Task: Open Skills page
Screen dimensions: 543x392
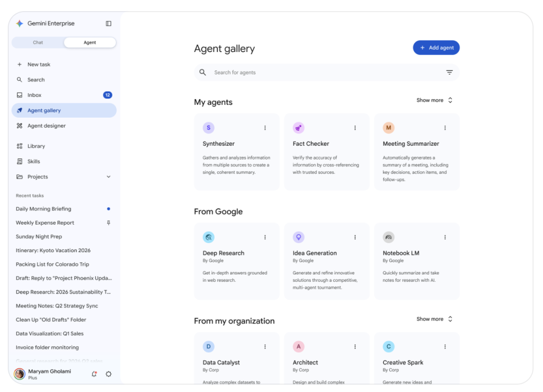Action: click(64, 161)
